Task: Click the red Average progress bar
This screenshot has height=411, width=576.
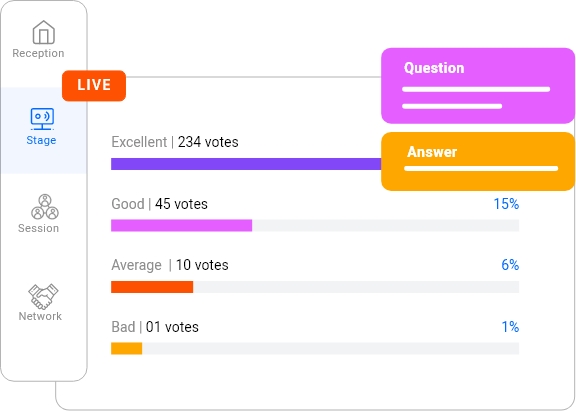Action: (x=152, y=287)
